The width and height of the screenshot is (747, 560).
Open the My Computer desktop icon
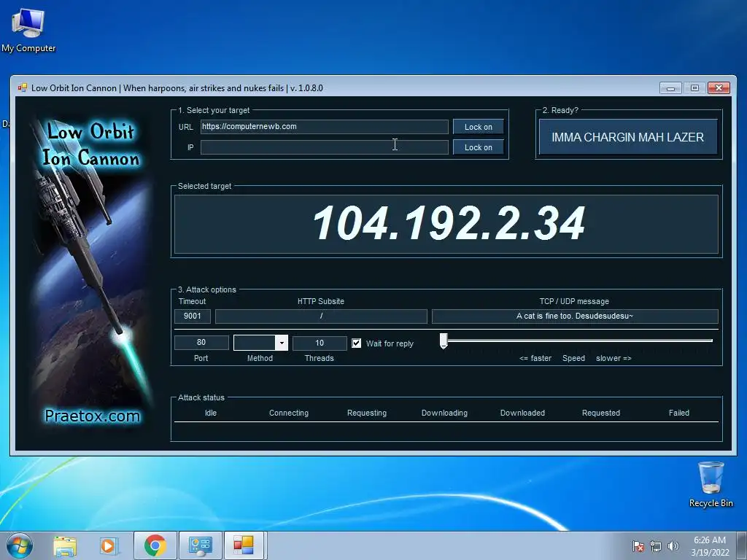pos(28,31)
